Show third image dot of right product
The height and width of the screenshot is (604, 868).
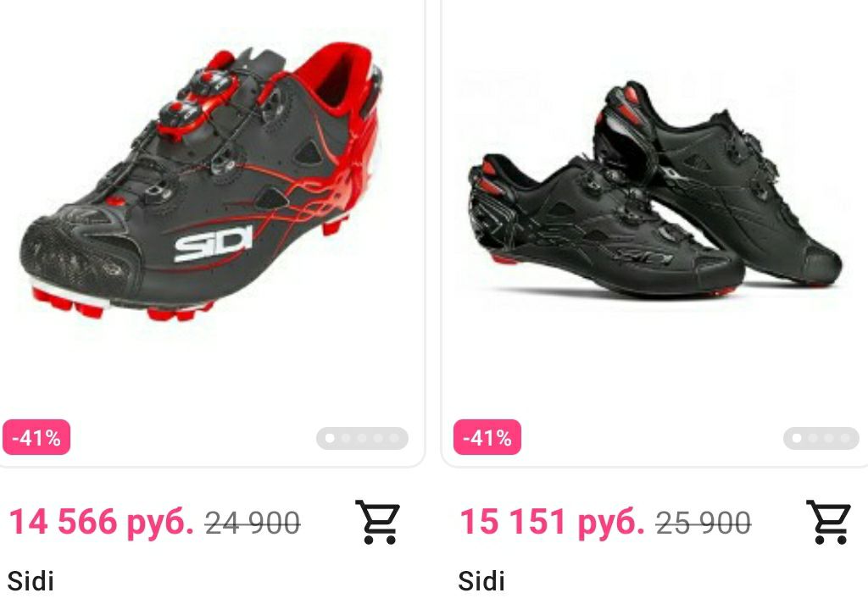point(829,438)
